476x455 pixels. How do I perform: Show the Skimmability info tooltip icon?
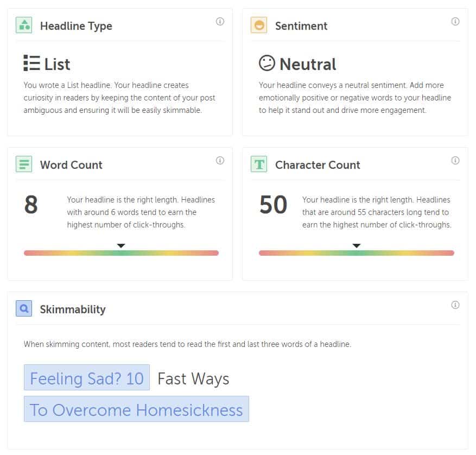pyautogui.click(x=455, y=305)
